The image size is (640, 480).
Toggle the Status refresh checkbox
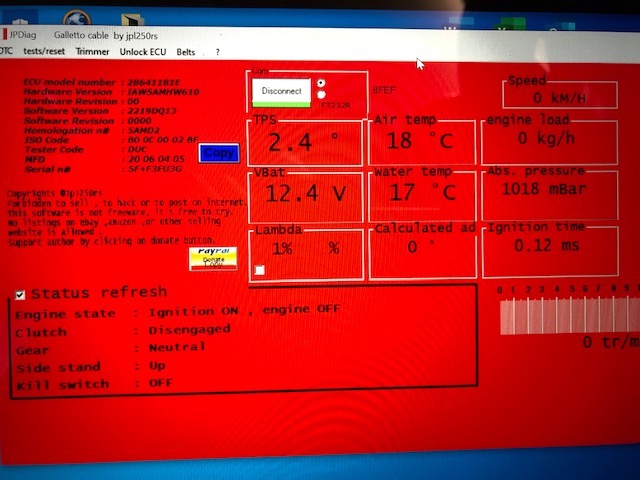(20, 294)
